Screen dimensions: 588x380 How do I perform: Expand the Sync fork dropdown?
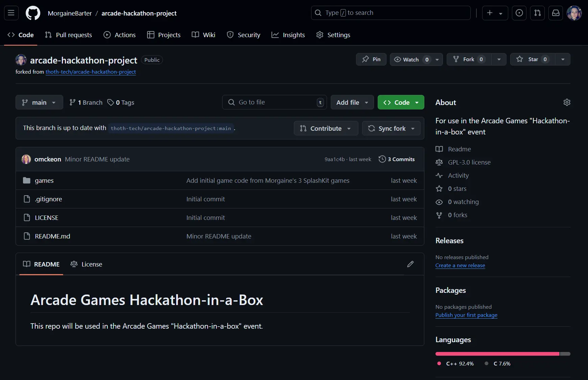point(391,128)
